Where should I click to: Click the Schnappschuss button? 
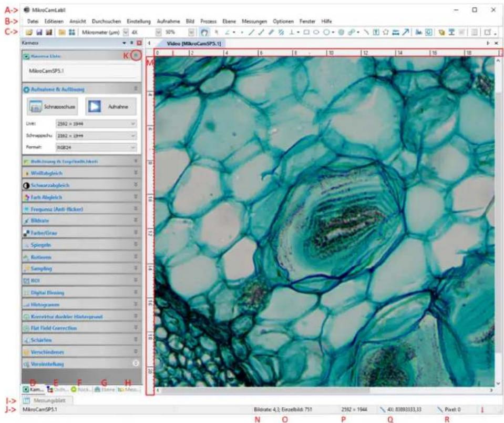pyautogui.click(x=53, y=106)
